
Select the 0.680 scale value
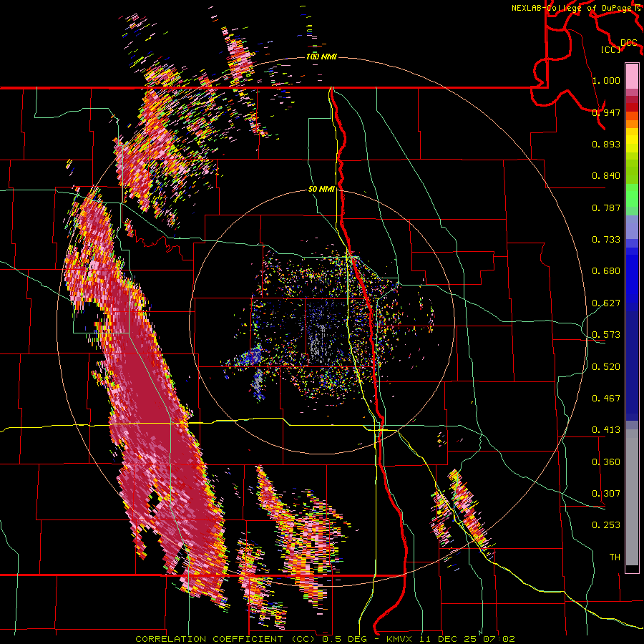coord(606,270)
